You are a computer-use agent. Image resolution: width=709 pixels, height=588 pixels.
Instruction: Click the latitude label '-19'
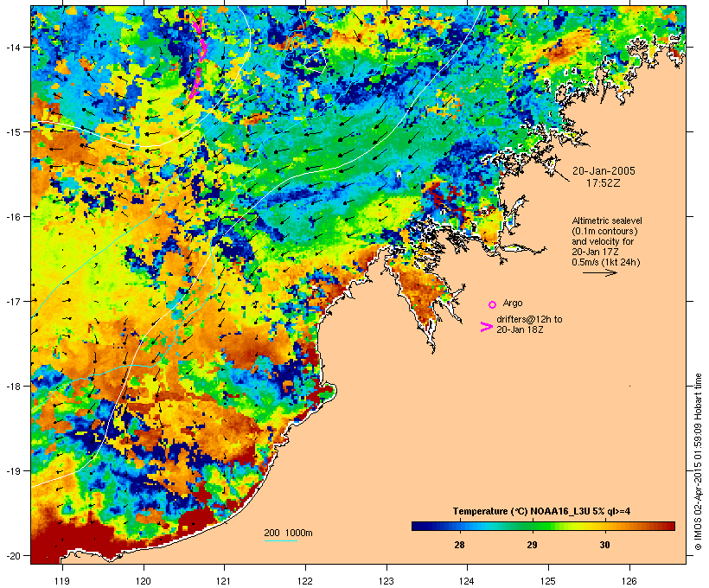pyautogui.click(x=12, y=471)
